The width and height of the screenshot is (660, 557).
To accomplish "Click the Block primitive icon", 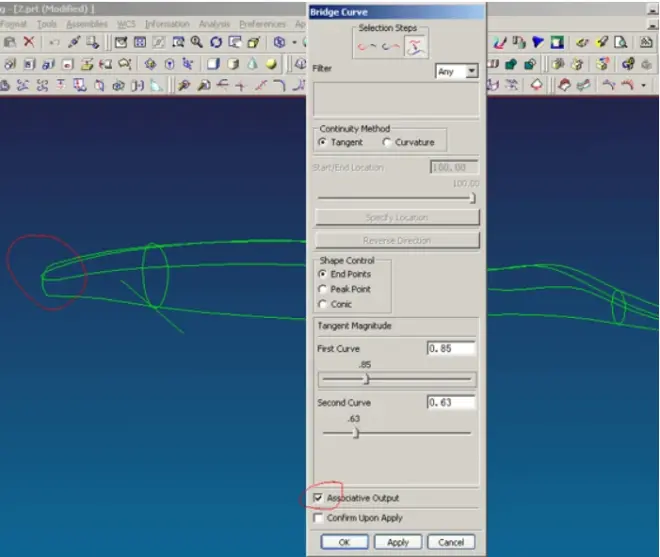I will click(213, 64).
